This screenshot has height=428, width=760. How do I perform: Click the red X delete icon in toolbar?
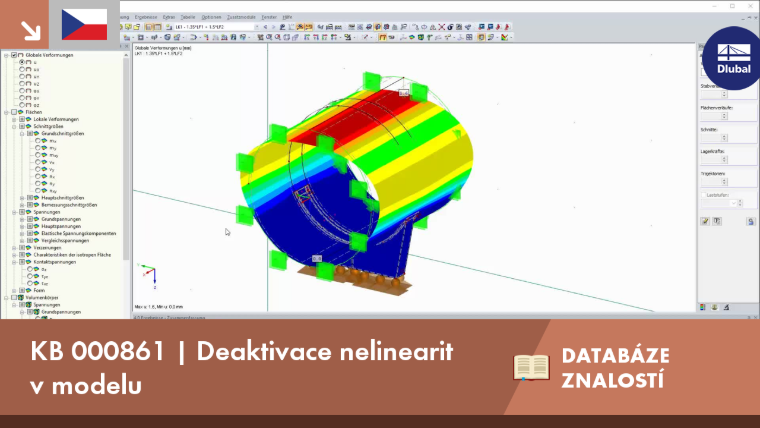point(442,27)
